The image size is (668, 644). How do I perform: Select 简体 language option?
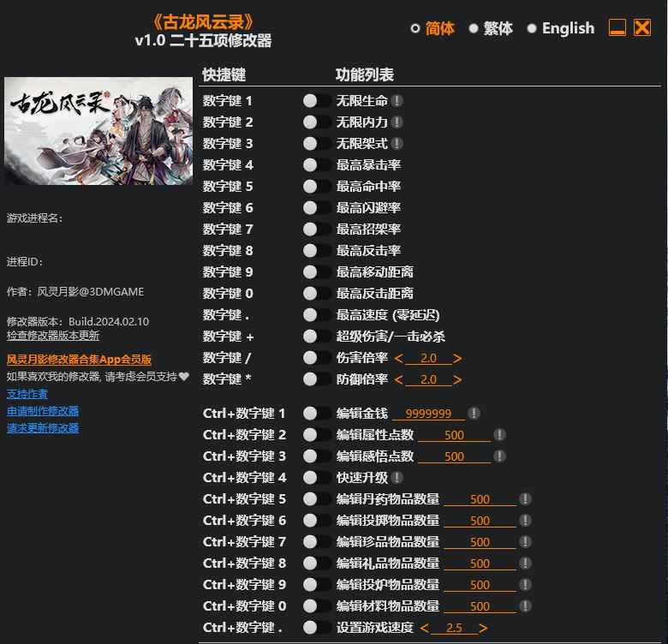pos(432,28)
